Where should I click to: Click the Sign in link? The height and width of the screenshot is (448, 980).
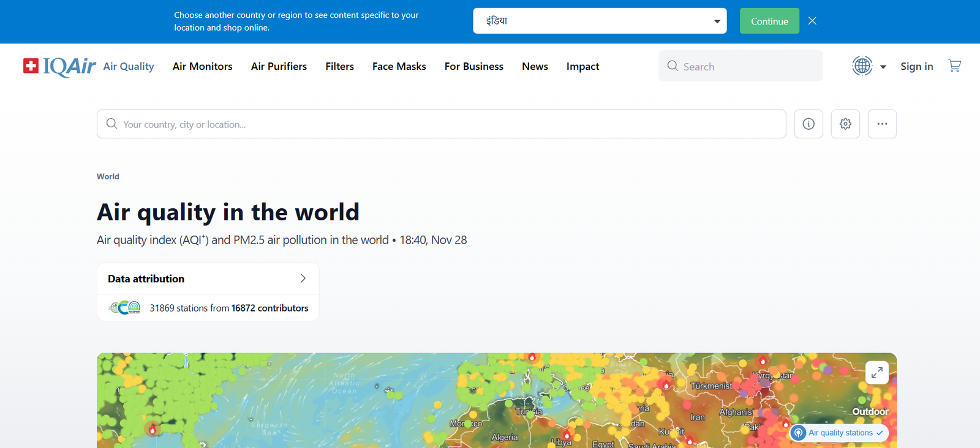pos(916,66)
